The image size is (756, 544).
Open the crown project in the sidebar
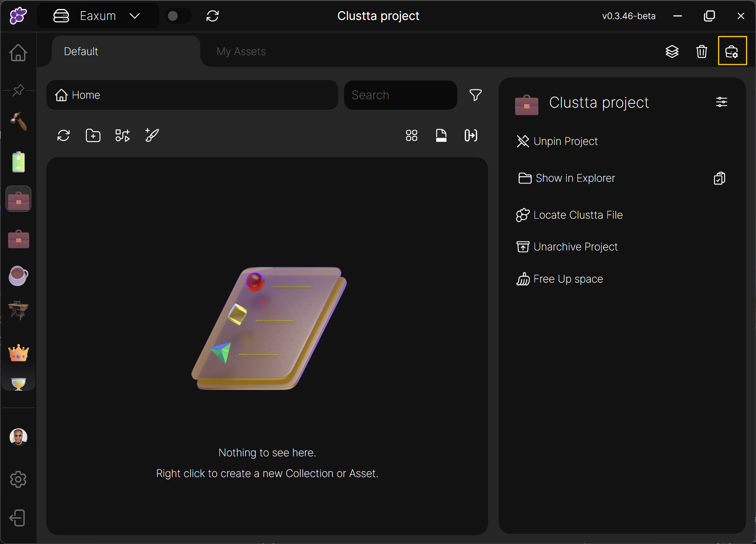[18, 352]
